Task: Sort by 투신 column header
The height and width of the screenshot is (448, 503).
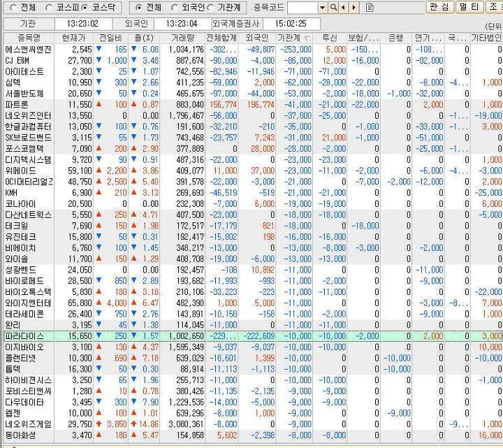Action: pos(330,38)
